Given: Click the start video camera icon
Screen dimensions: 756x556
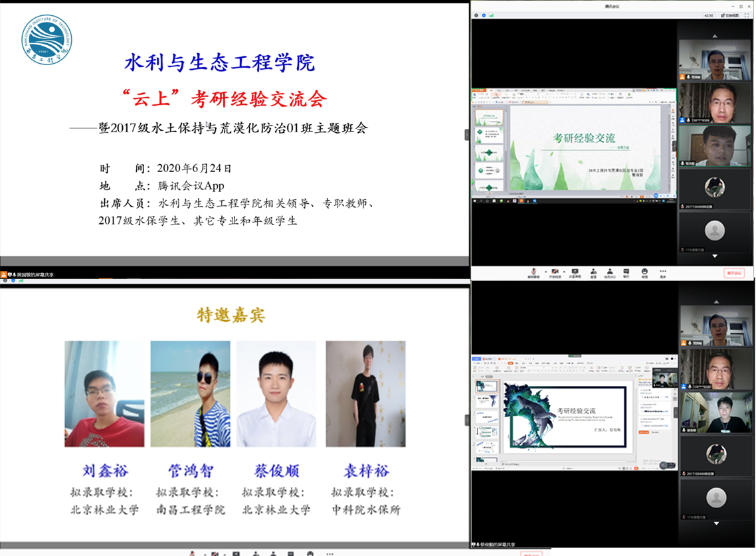Looking at the screenshot, I should [555, 272].
